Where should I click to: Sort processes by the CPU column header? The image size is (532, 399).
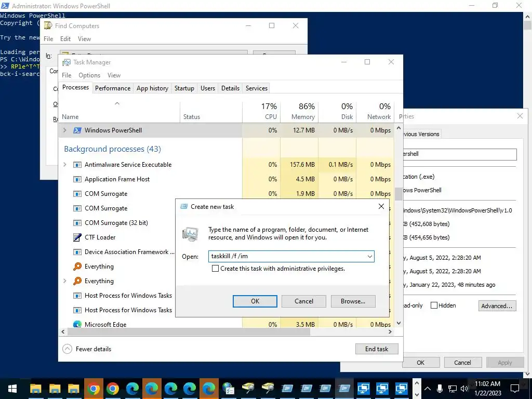261,111
